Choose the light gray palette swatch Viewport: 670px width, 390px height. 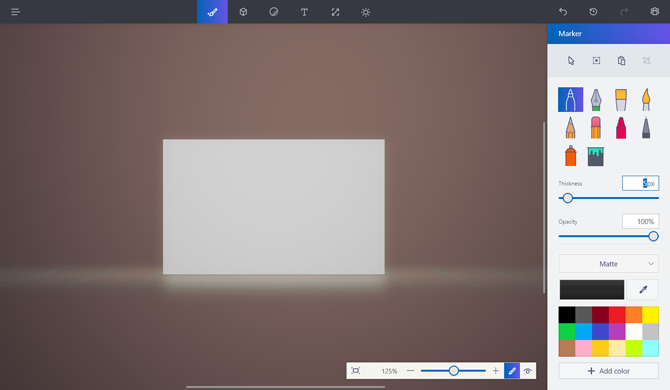coord(650,331)
